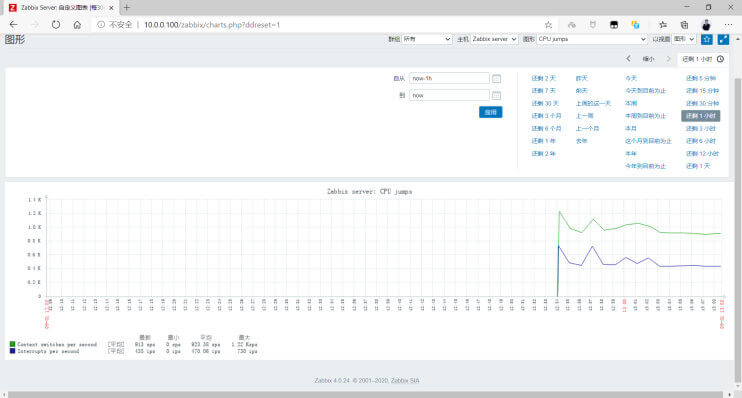Click blue Interrupts per second legend swatch
The image size is (742, 398).
[x=12, y=351]
